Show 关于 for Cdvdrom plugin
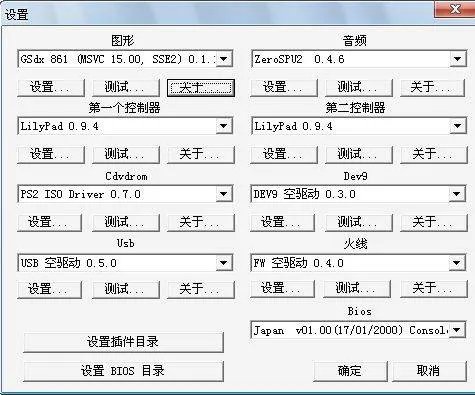 coord(201,222)
